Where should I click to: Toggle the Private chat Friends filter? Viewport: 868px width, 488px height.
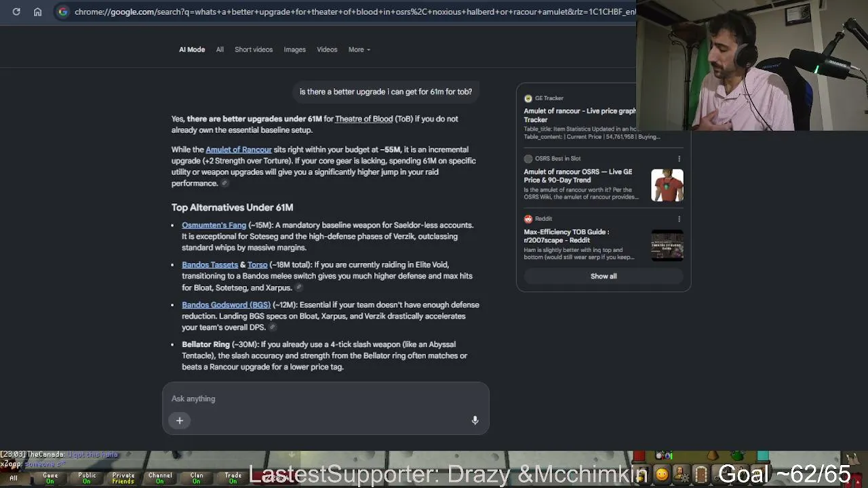click(x=123, y=478)
